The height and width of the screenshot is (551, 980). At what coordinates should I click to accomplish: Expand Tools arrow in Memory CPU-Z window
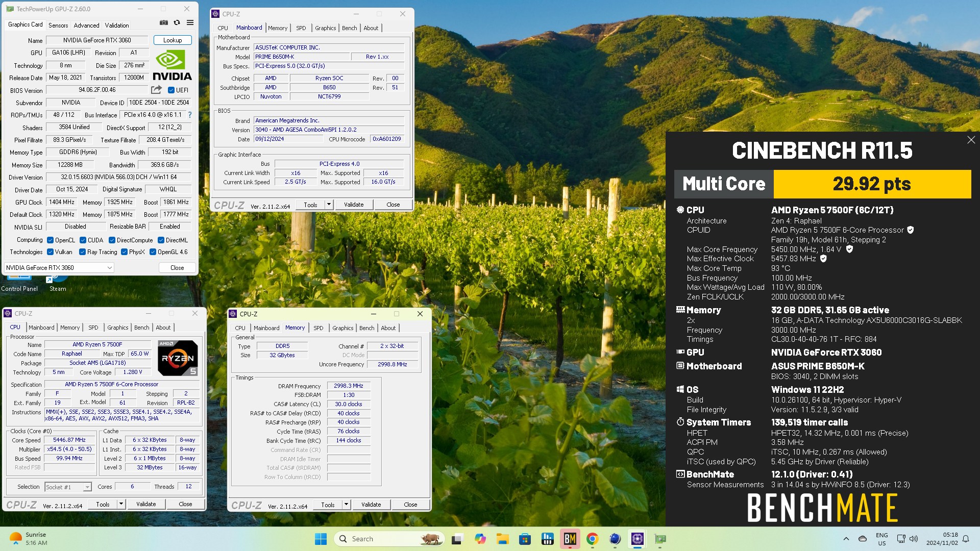[346, 505]
